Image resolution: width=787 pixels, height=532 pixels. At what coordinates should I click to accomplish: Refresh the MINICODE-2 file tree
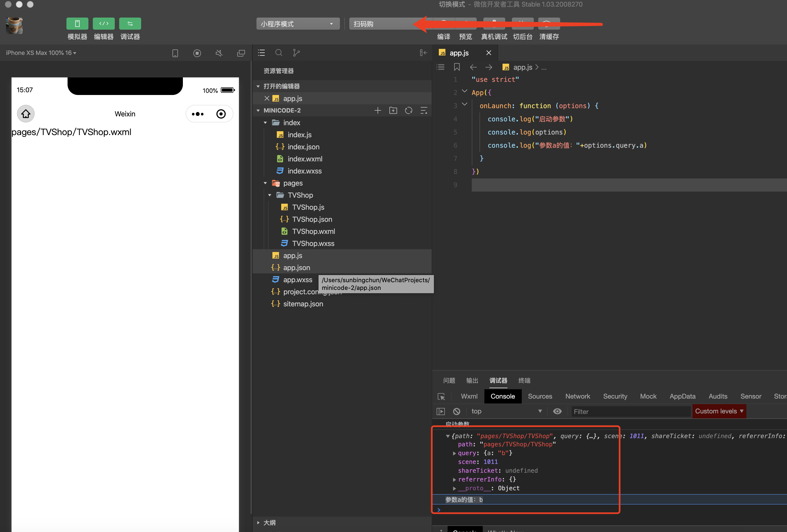pos(409,110)
